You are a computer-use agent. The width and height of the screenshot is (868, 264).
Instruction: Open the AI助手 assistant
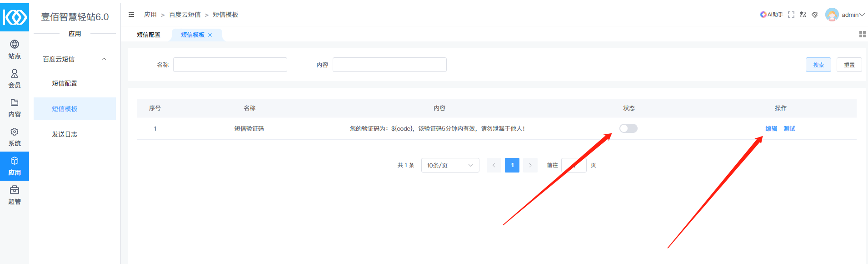tap(772, 15)
